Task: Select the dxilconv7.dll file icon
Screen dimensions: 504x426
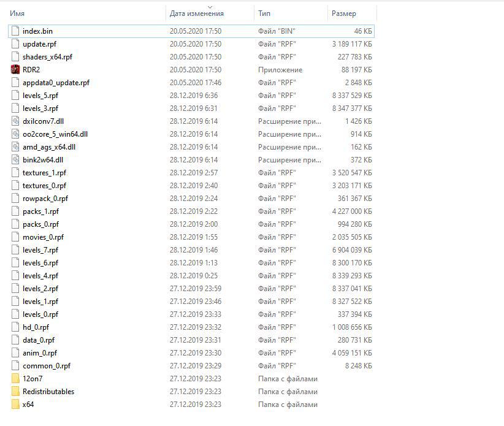Action: (15, 121)
